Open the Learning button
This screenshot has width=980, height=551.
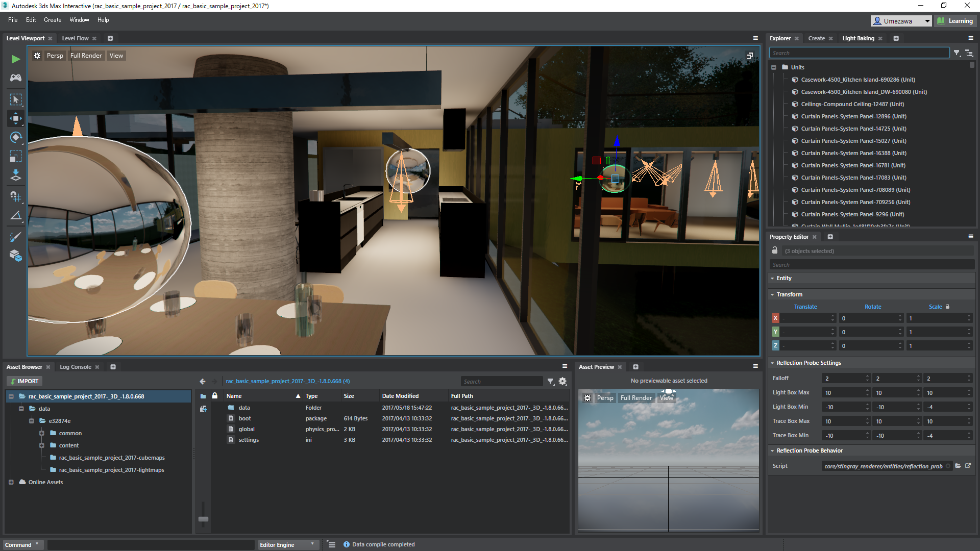tap(955, 21)
